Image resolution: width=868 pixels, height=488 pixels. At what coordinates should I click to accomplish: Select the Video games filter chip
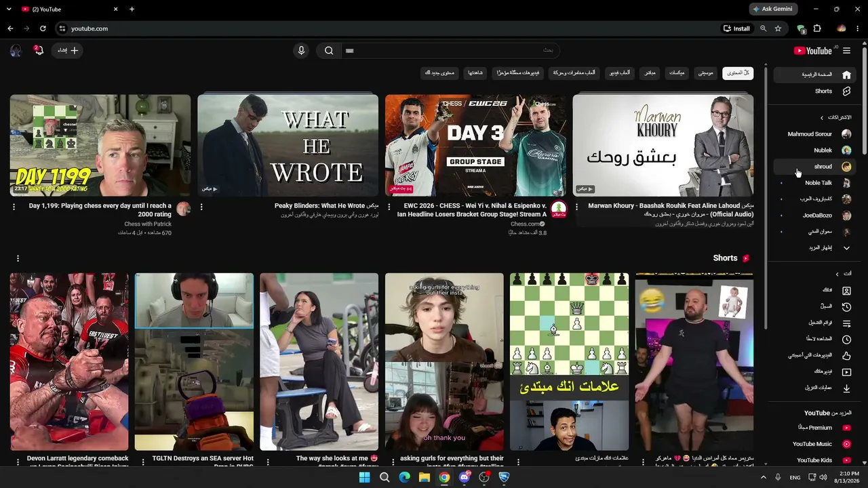(618, 73)
